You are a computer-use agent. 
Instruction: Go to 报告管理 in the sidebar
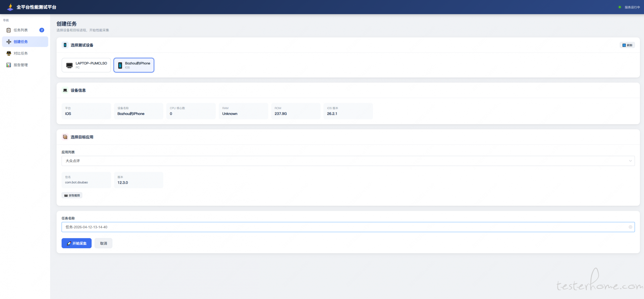point(20,65)
